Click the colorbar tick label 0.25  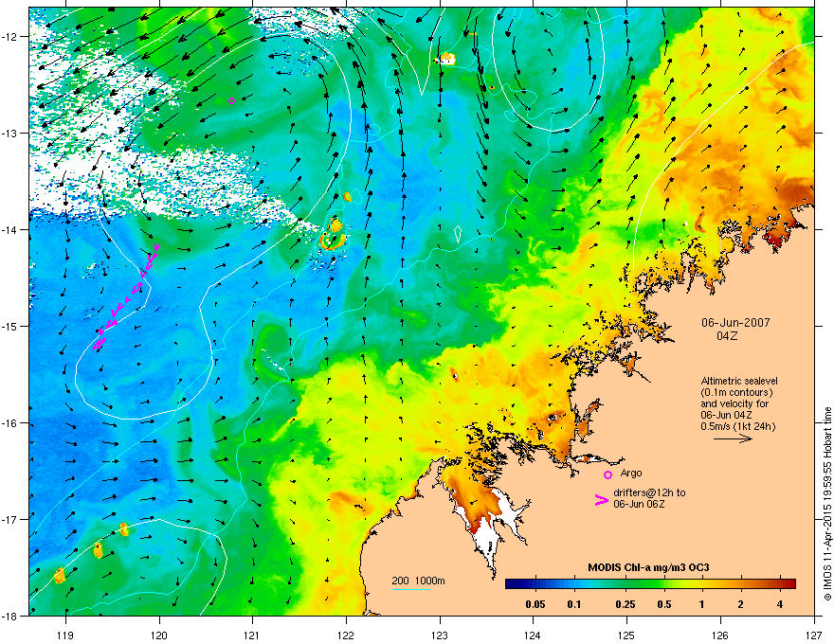coord(625,604)
